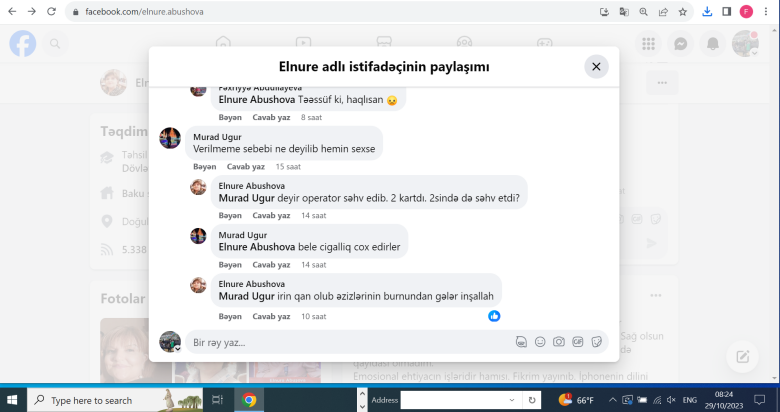This screenshot has height=412, width=780.
Task: Open Chrome from the Windows taskbar
Action: (x=249, y=400)
